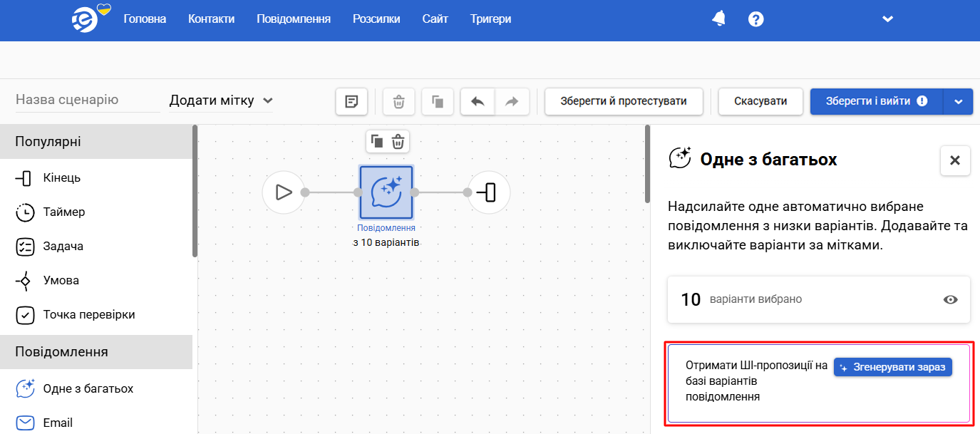Click the left sidebar scrollbar

(195, 191)
